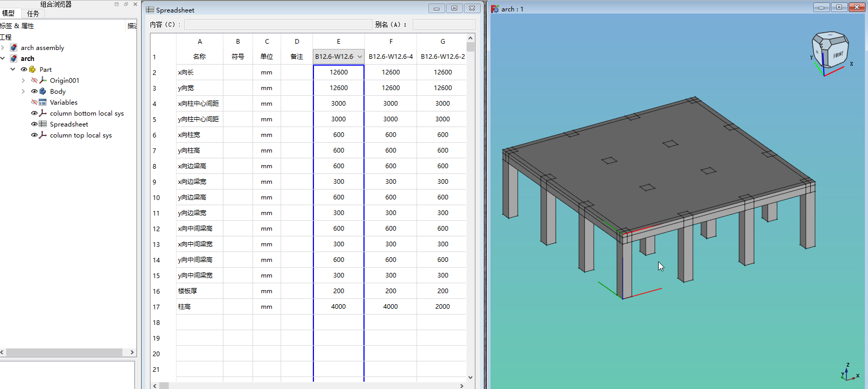Hide the Body object via eye icon
The width and height of the screenshot is (868, 389).
(x=34, y=91)
